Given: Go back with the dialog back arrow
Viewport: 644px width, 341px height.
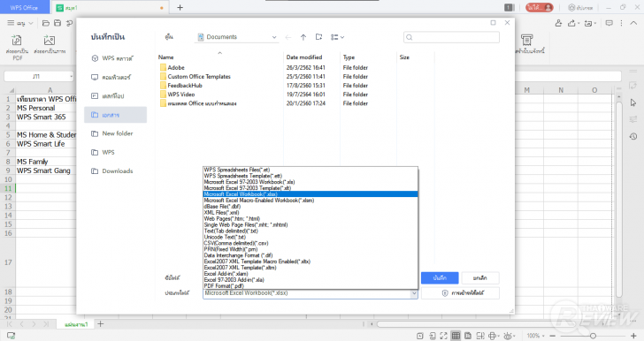Looking at the screenshot, I should pyautogui.click(x=288, y=37).
